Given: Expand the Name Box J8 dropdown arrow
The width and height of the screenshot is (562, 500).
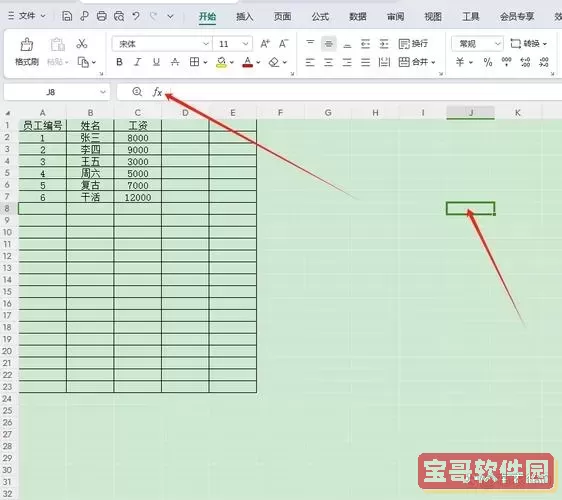Looking at the screenshot, I should [x=103, y=92].
